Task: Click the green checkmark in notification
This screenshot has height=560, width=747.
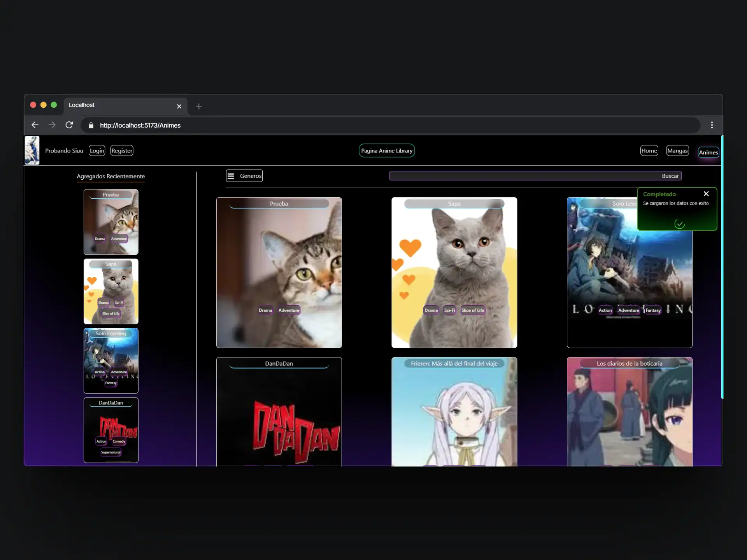Action: point(679,224)
